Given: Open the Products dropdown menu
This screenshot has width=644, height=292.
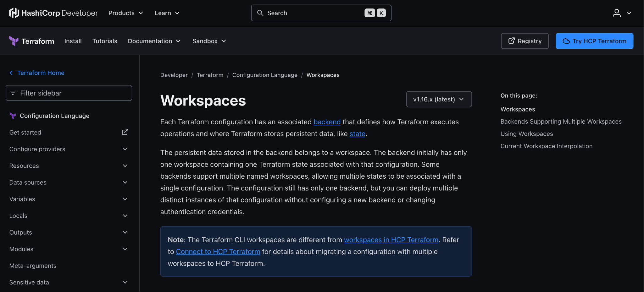Looking at the screenshot, I should pos(126,13).
